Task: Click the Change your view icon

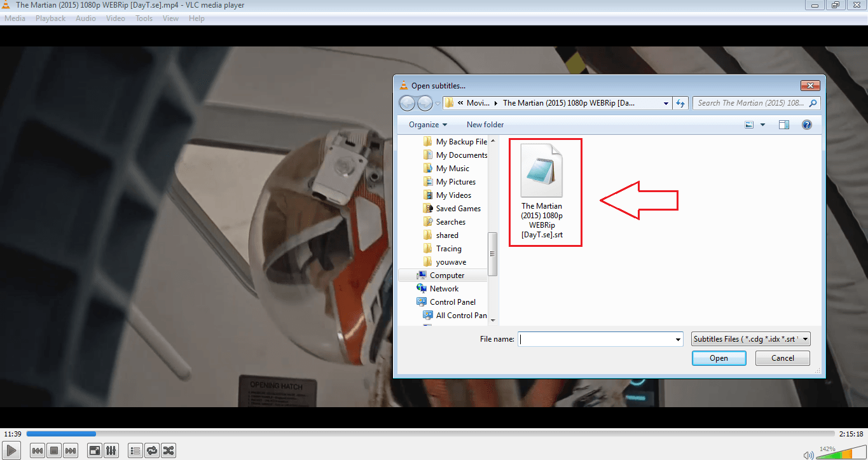Action: (x=749, y=125)
